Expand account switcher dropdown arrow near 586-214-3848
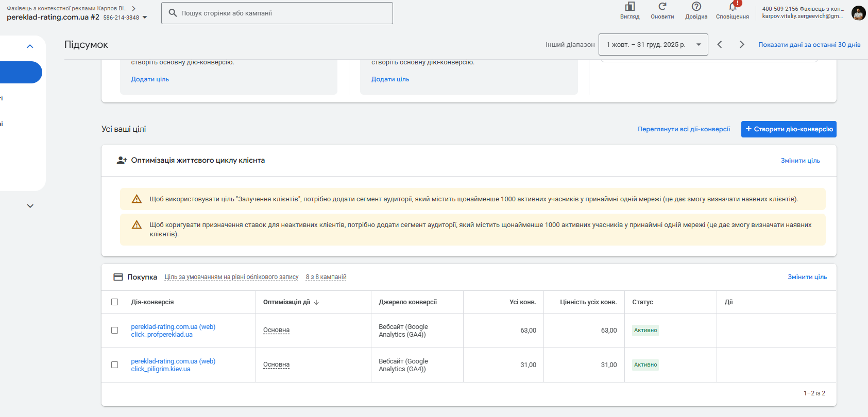 [145, 18]
